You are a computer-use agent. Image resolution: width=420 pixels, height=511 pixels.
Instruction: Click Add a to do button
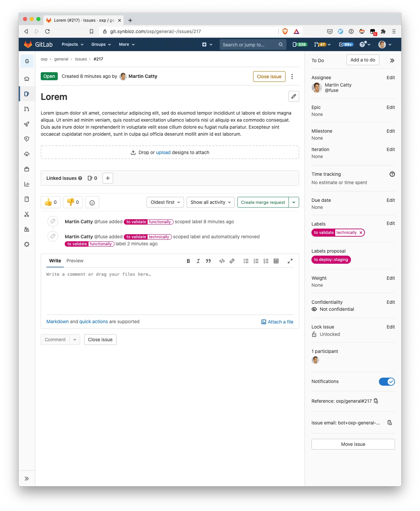pyautogui.click(x=363, y=60)
